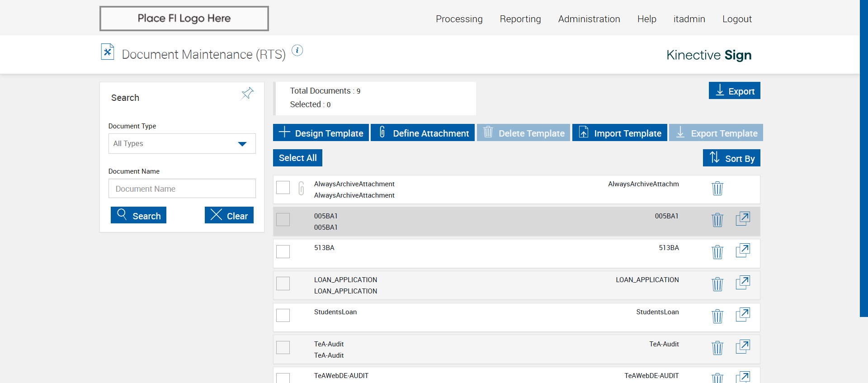Click the trash icon for StudentsLoan
868x383 pixels.
[x=717, y=316]
